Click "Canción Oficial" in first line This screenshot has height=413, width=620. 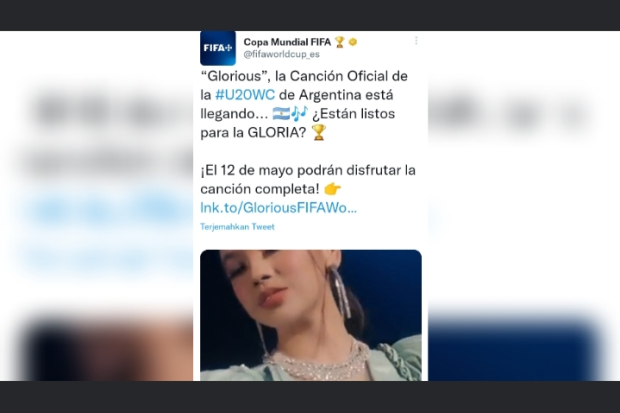tap(336, 76)
